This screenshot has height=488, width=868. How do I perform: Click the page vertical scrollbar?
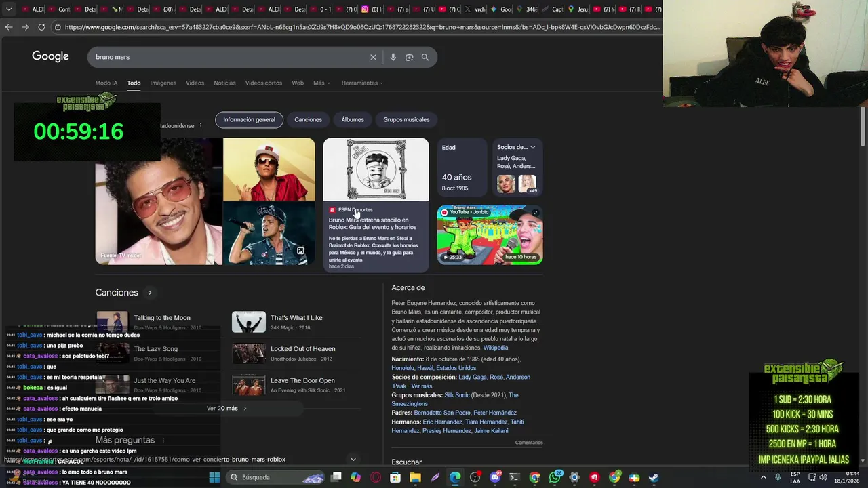click(x=863, y=125)
